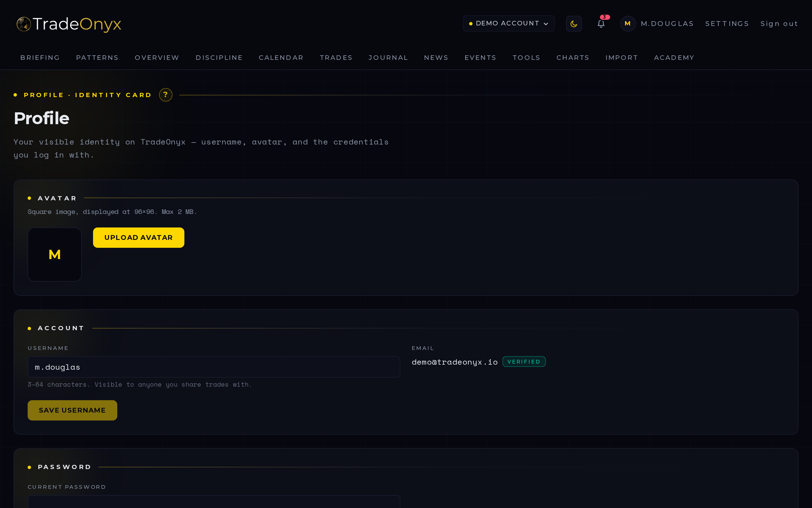Switch to the Import tab
Image resolution: width=812 pixels, height=508 pixels.
(x=622, y=58)
